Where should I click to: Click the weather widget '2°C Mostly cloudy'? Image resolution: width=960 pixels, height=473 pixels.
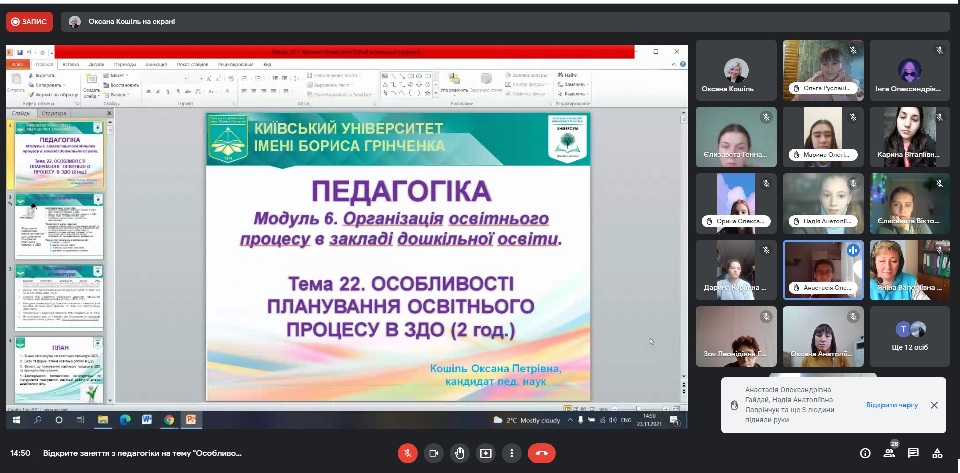click(x=527, y=420)
